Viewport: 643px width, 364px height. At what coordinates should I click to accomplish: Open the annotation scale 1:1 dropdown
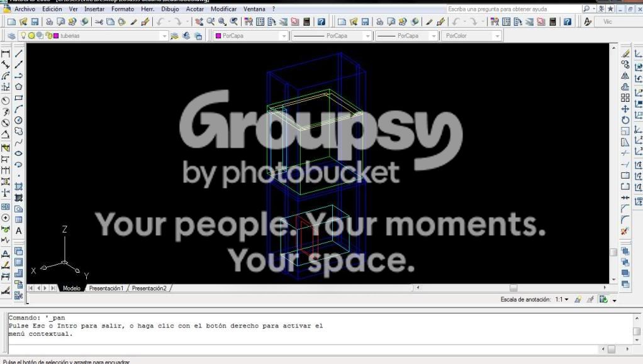[x=562, y=300]
